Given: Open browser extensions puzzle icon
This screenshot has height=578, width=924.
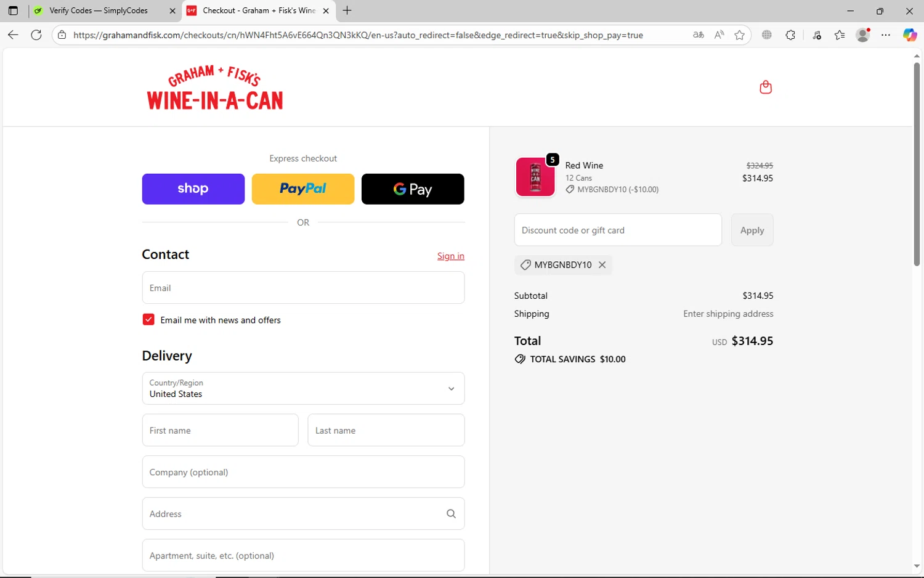Looking at the screenshot, I should click(790, 35).
